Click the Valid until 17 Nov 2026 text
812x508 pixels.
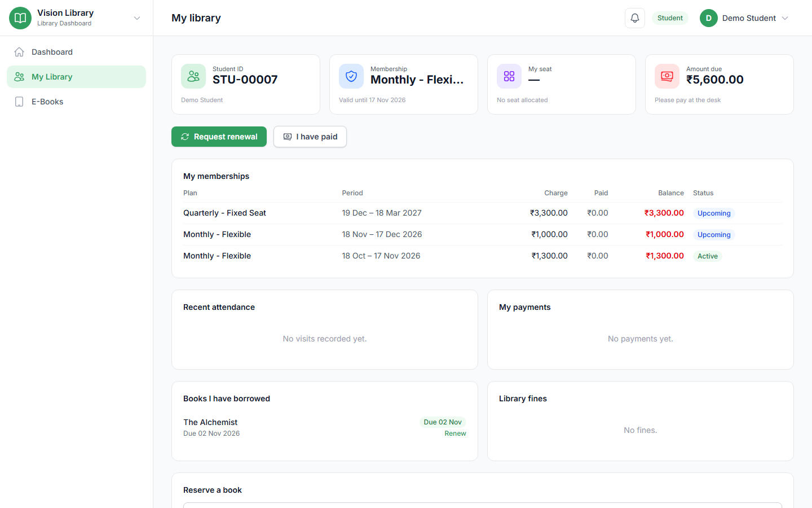pos(372,100)
